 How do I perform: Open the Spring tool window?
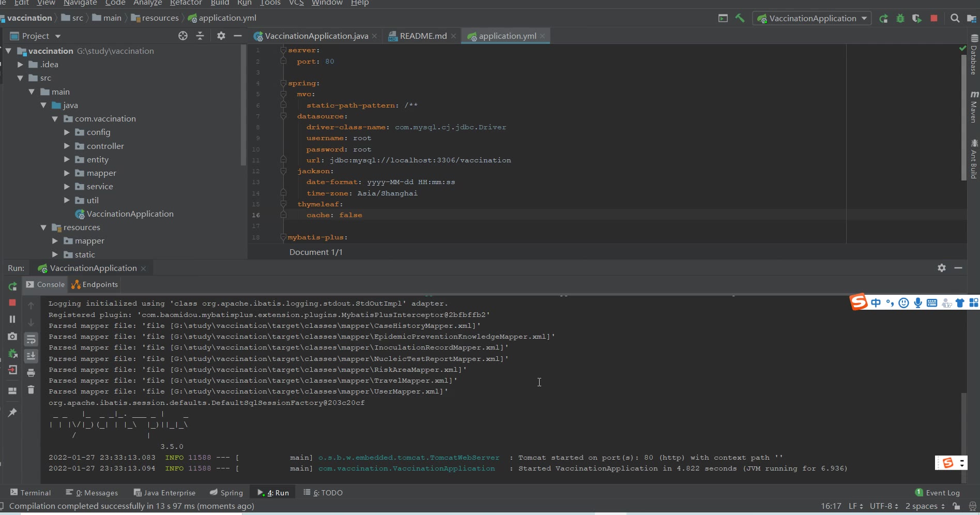pos(226,493)
